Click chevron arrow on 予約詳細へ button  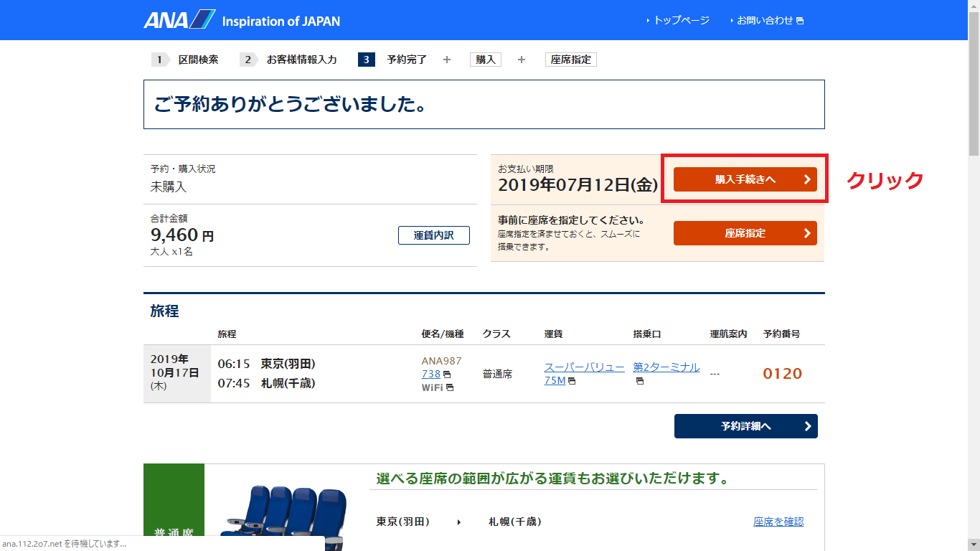[807, 426]
